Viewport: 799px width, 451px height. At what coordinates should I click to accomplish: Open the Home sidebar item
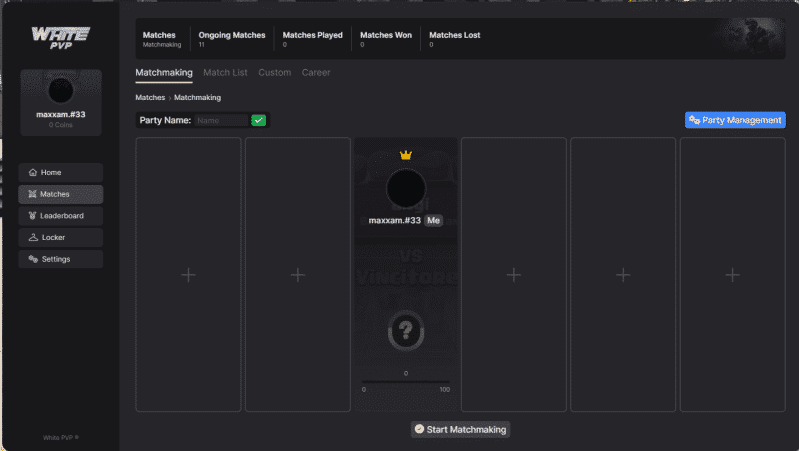[x=61, y=172]
